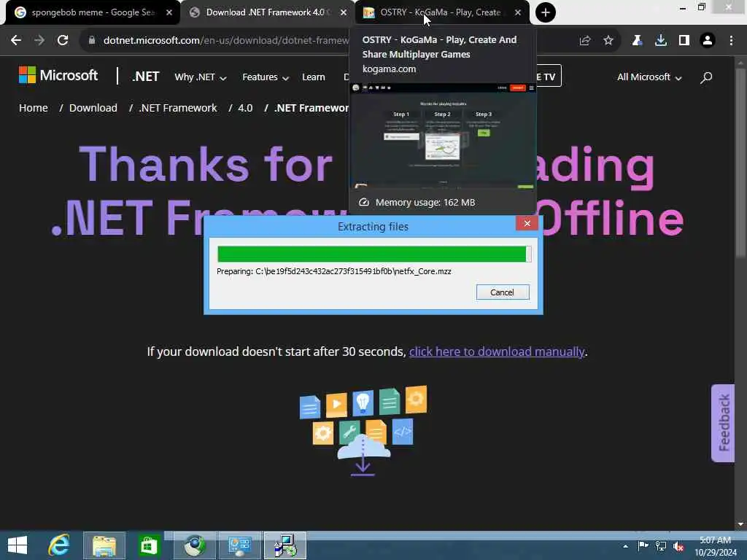747x560 pixels.
Task: Open the profile avatar icon
Action: 708,41
